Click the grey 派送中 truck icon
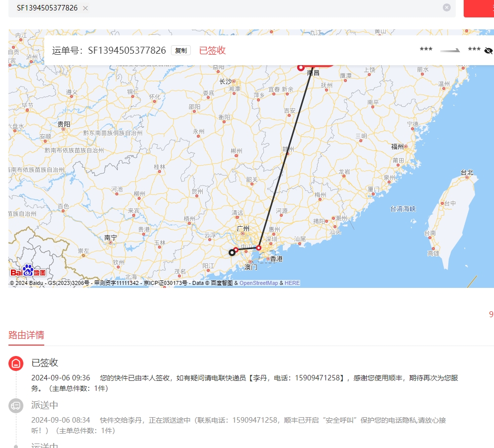The width and height of the screenshot is (494, 448). [x=16, y=405]
